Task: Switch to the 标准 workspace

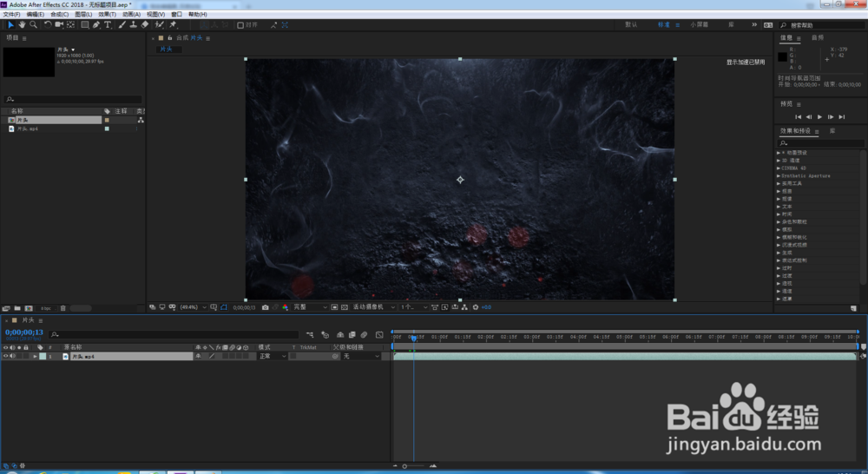Action: 664,25
